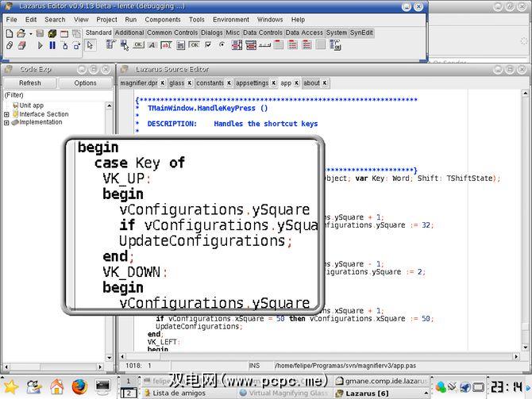Select the TLabel A component icon
Screen dimensions: 532x399
152,45
